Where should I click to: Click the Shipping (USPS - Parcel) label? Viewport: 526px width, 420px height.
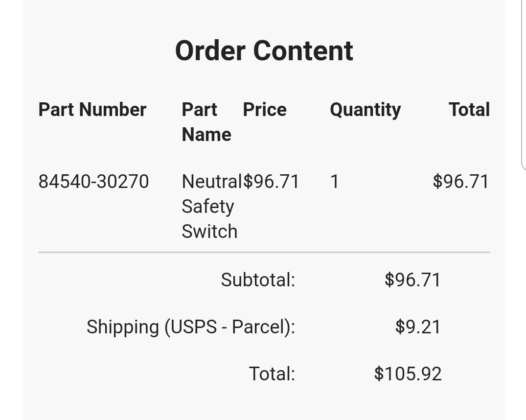[x=191, y=327]
